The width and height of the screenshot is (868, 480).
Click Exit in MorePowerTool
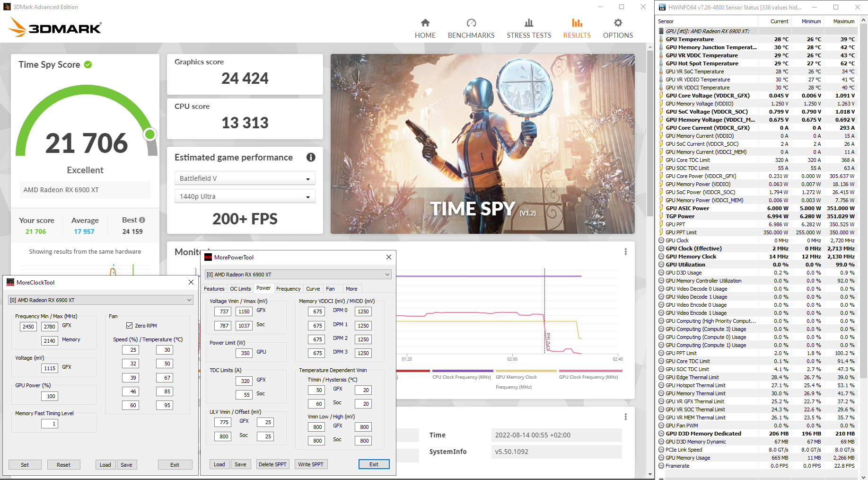[x=374, y=464]
